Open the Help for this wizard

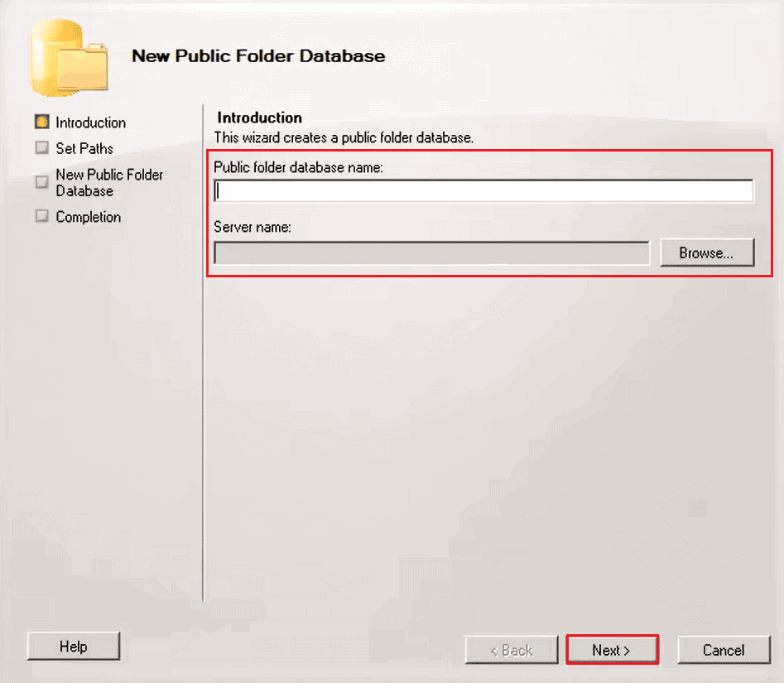tap(73, 646)
